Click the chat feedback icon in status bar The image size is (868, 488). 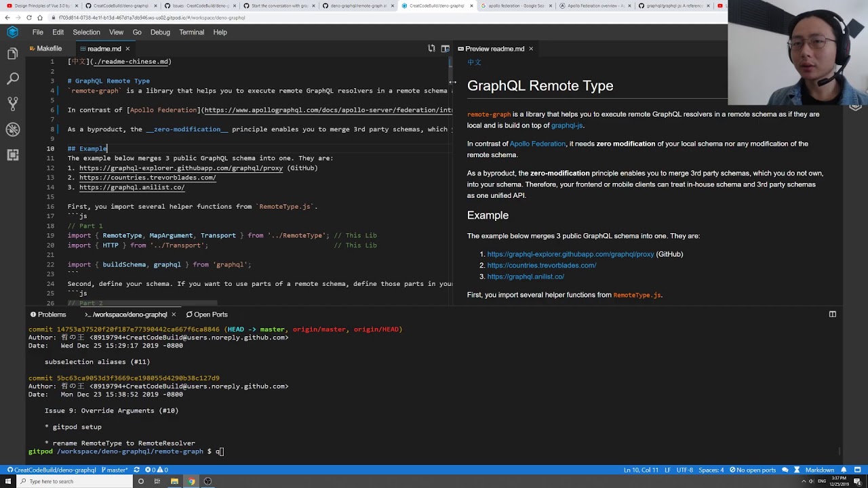(x=785, y=470)
